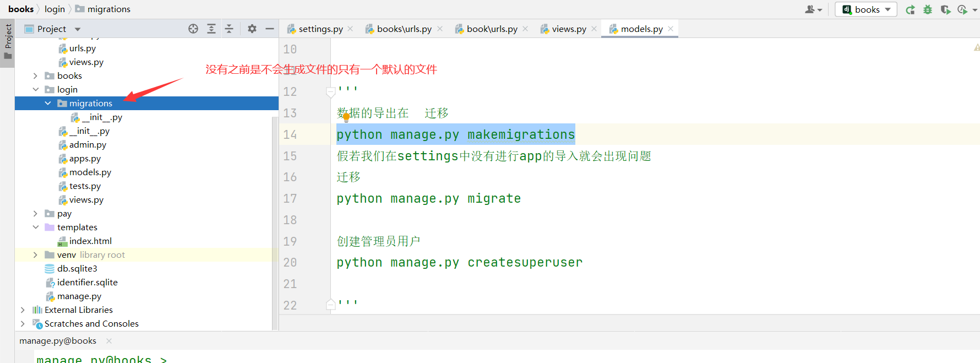Image resolution: width=980 pixels, height=363 pixels.
Task: Switch to the settings.py tab
Action: click(x=320, y=29)
